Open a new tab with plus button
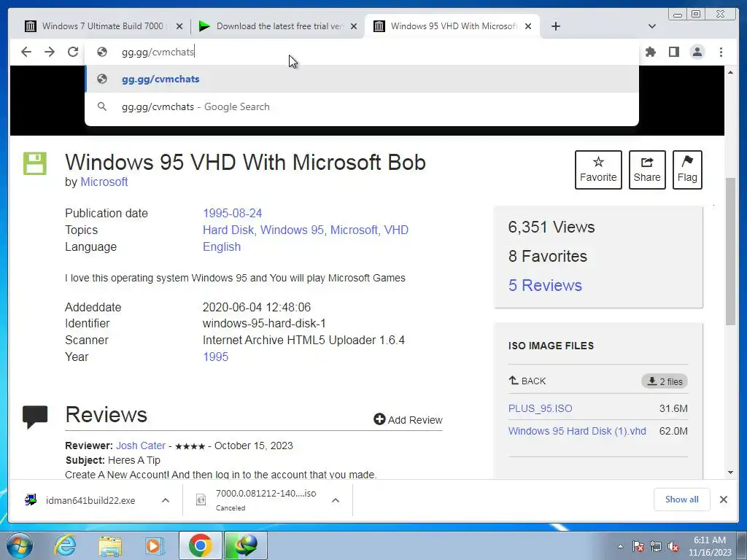 pos(555,26)
